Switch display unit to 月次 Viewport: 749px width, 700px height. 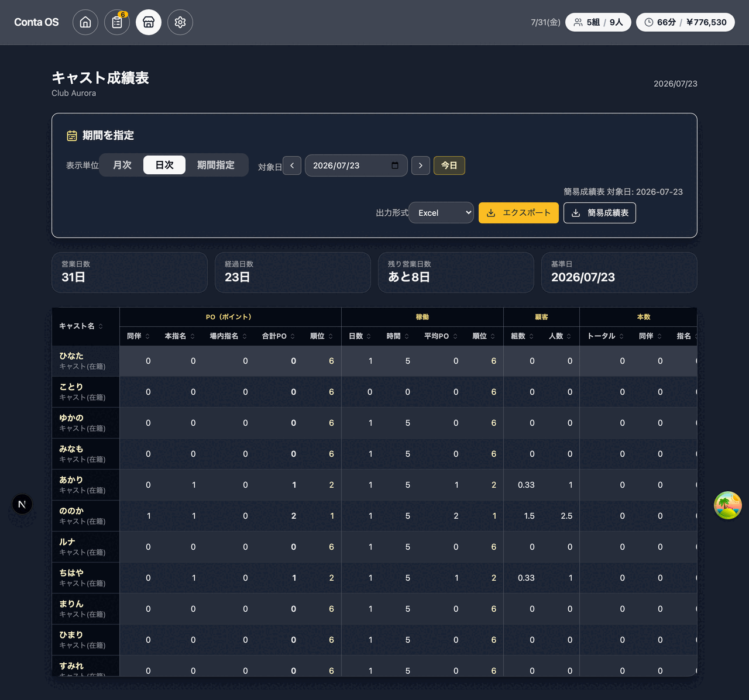point(122,165)
